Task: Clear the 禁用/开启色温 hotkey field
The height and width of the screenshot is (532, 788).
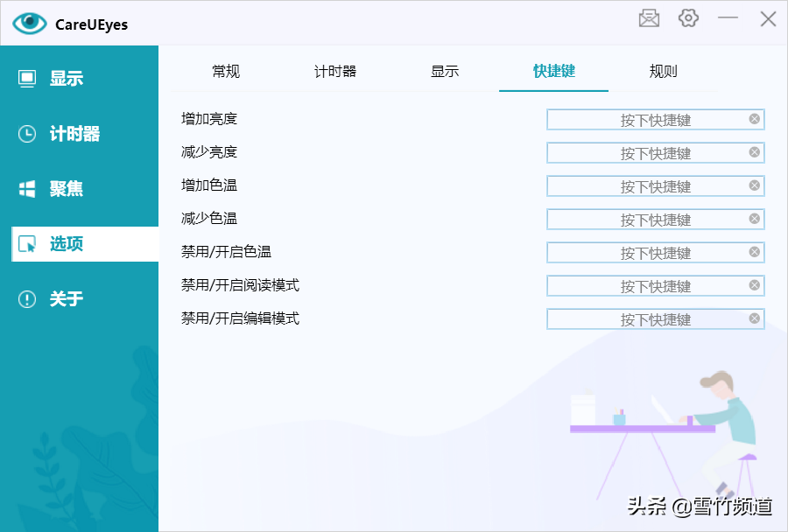Action: click(754, 252)
